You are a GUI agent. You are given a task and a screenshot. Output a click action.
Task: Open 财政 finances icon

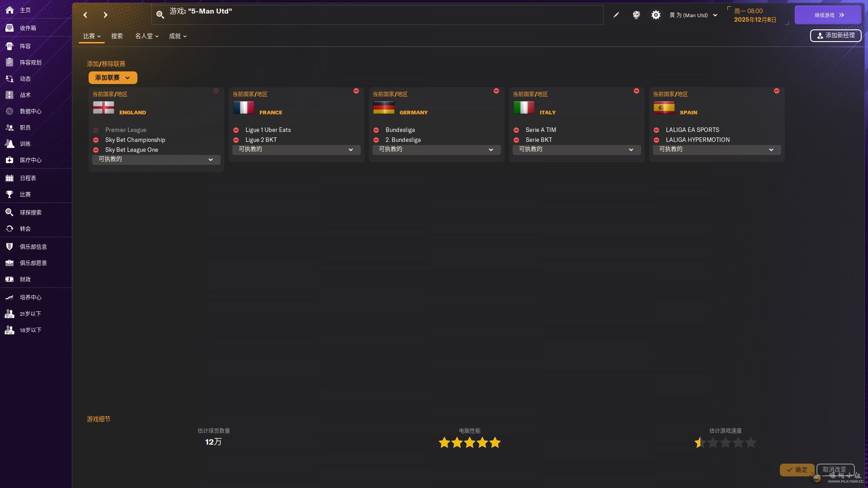(9, 279)
